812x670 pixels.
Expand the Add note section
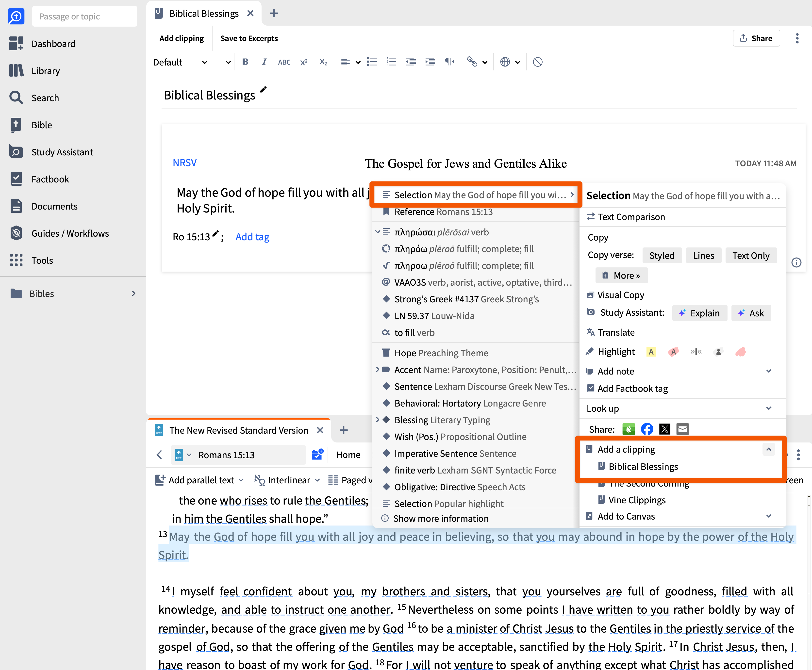point(769,371)
